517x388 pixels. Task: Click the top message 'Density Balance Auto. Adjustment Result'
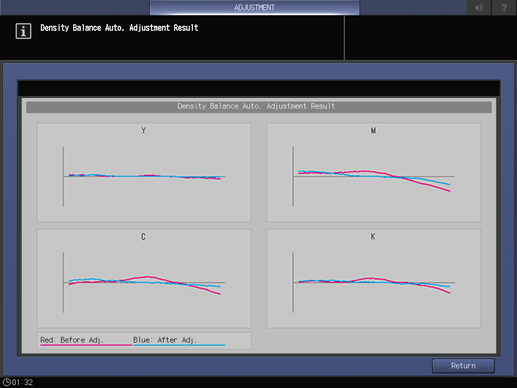click(119, 28)
